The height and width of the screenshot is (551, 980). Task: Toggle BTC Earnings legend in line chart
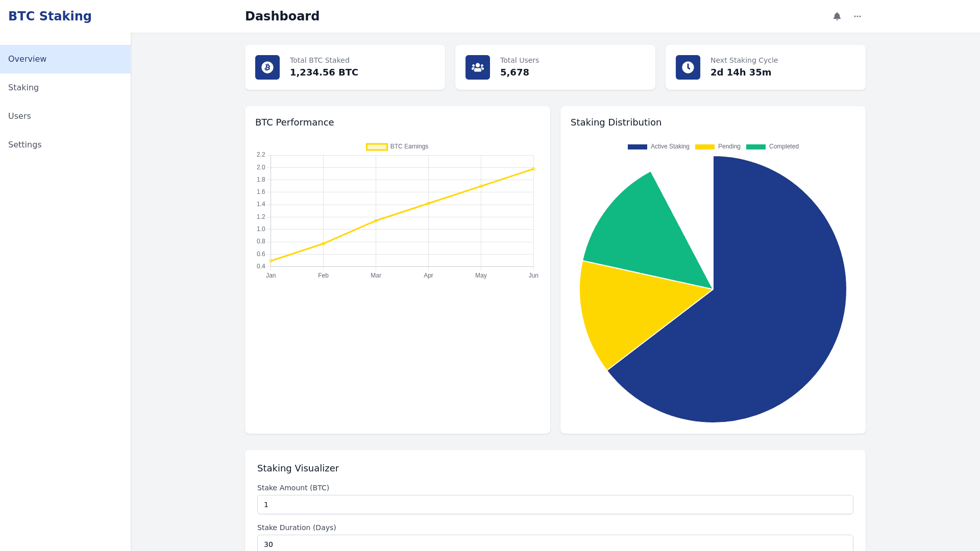coord(397,147)
